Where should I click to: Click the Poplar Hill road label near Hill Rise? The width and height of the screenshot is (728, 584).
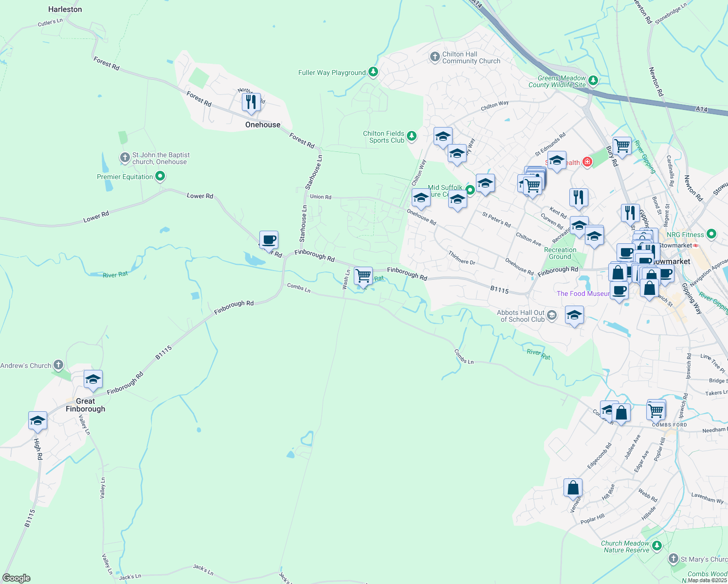593,519
